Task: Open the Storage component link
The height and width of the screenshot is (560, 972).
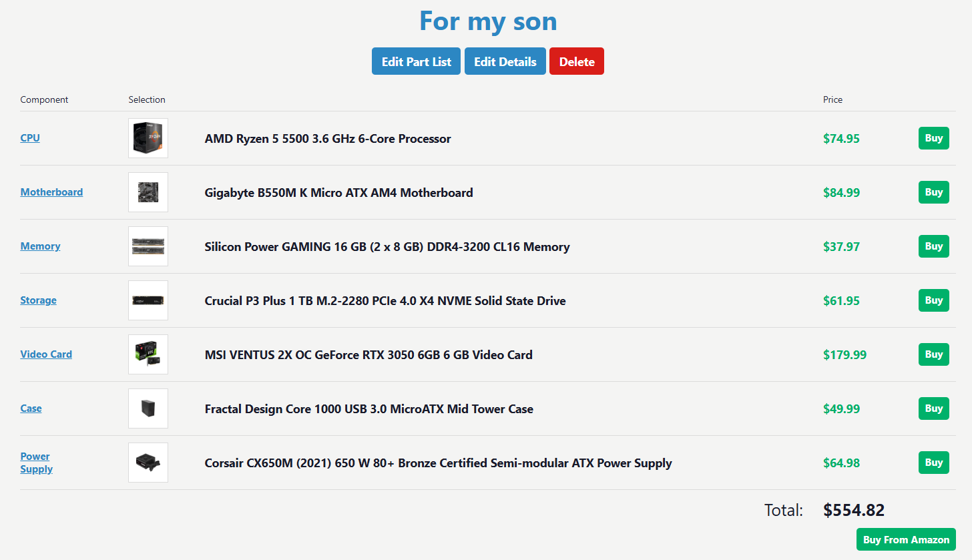Action: point(38,300)
